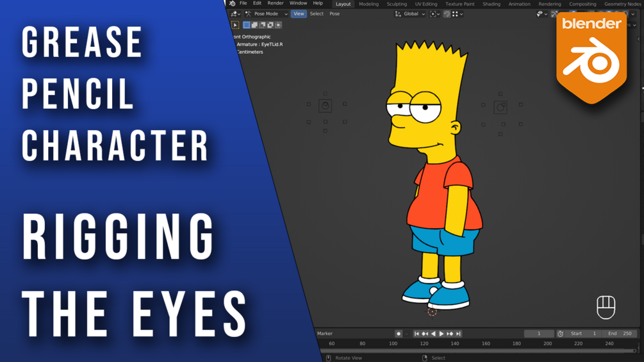Viewport: 644px width, 362px height.
Task: Toggle viewport gizmos icon
Action: click(554, 14)
